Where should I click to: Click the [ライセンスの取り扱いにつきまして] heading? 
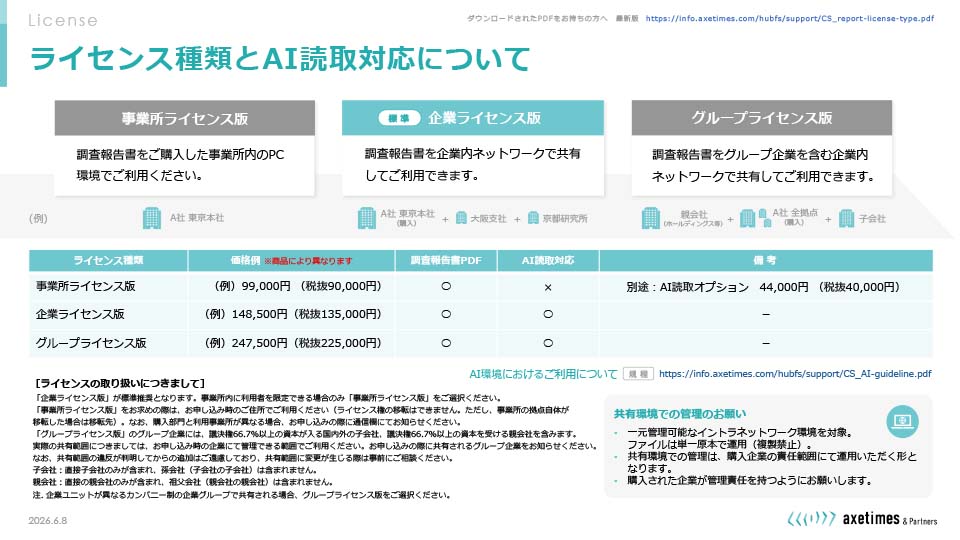pos(120,383)
